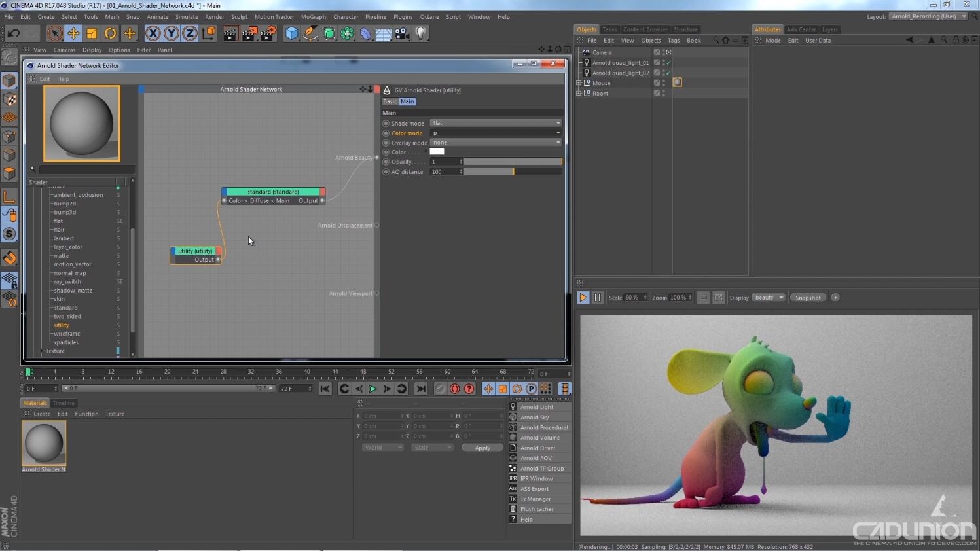Switch to the Main tab in shader attributes
The image size is (980, 551).
coord(407,101)
